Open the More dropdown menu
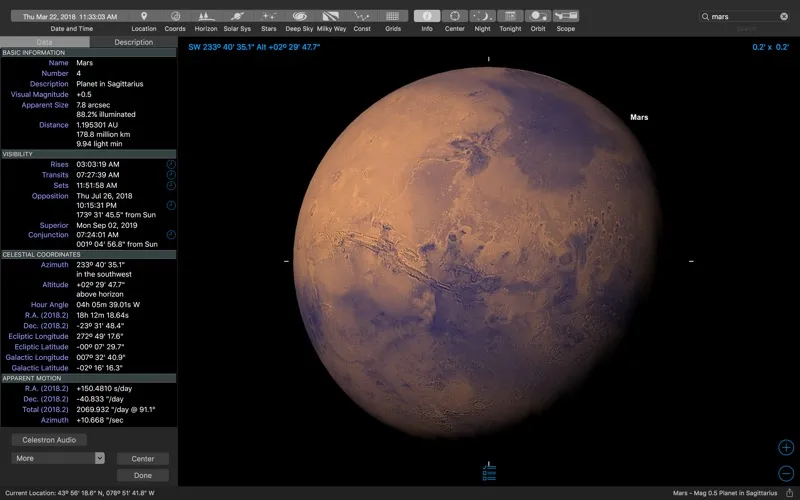Viewport: 800px width, 500px height. tap(58, 458)
